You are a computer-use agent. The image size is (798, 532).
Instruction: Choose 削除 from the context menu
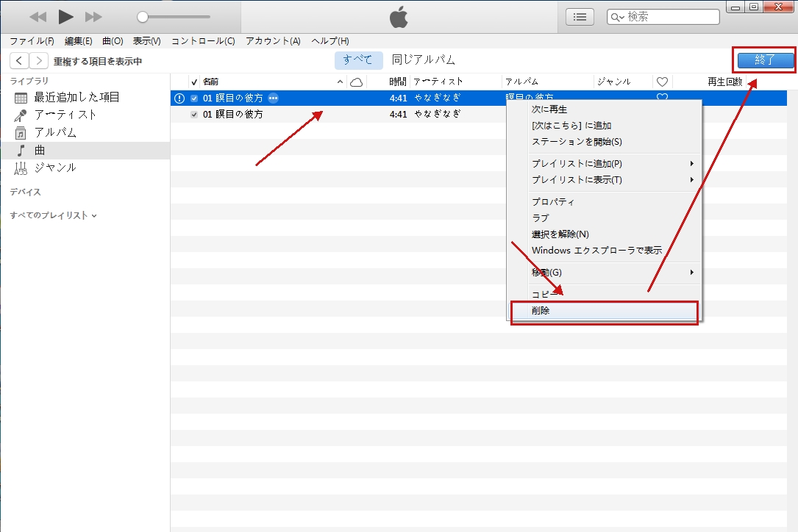click(605, 311)
